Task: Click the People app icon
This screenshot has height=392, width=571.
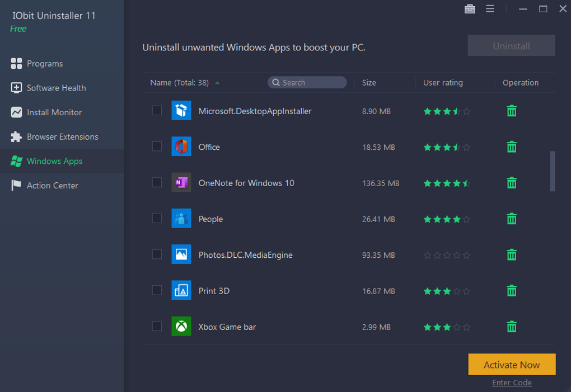Action: (x=181, y=219)
